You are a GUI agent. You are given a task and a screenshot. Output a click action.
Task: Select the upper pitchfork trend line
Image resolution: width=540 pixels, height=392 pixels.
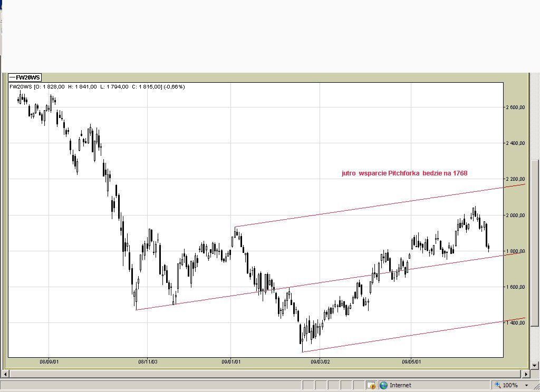coord(380,205)
